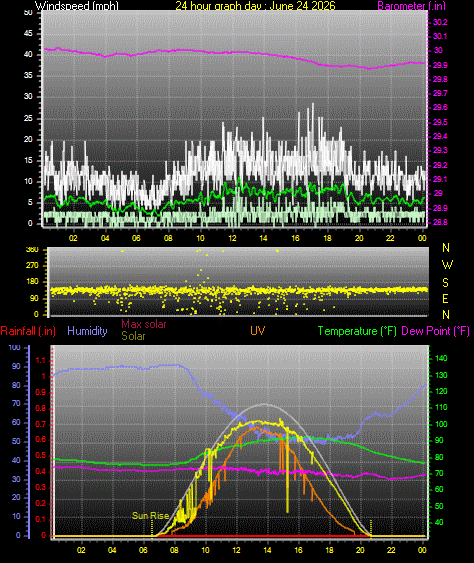This screenshot has width=474, height=563.
Task: Click the 0.5 rainfall scale value
Action: coord(40,455)
